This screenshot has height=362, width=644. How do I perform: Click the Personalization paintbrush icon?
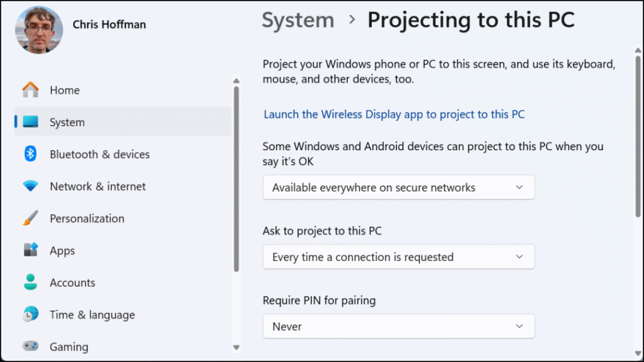[30, 218]
